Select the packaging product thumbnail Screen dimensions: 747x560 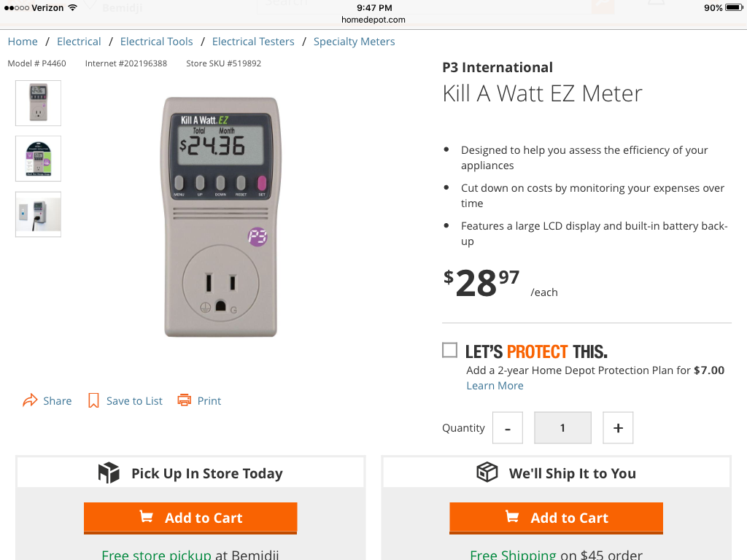coord(39,158)
